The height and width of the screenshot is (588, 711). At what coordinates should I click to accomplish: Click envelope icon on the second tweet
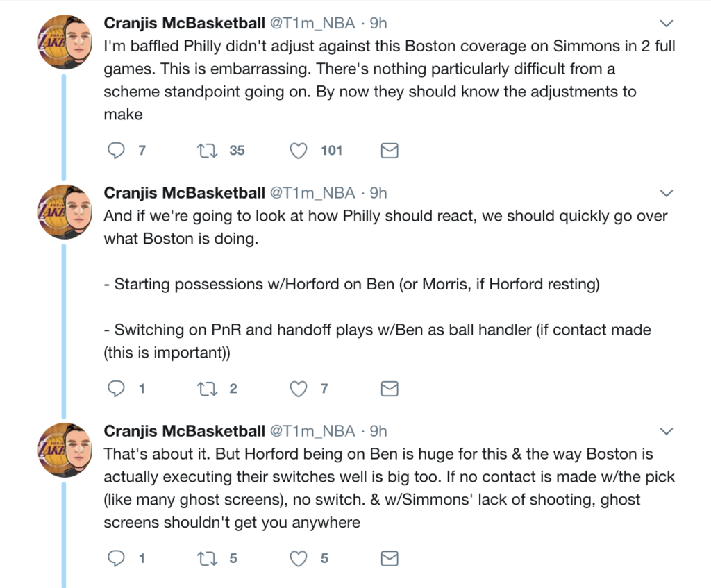(x=390, y=389)
